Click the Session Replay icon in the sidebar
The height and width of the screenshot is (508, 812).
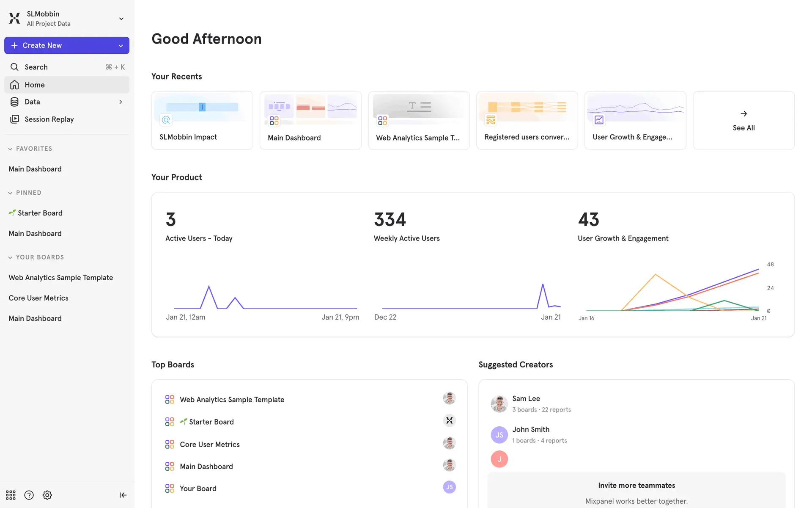pos(14,119)
